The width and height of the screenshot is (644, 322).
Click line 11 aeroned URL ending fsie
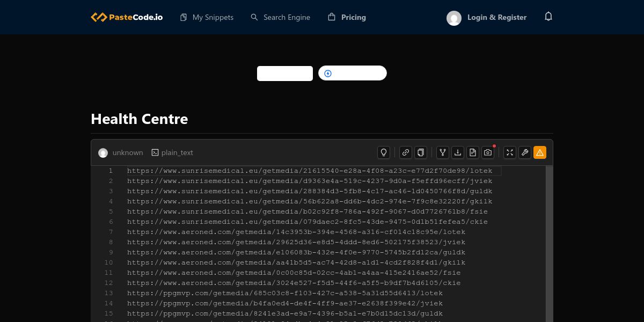coord(294,273)
